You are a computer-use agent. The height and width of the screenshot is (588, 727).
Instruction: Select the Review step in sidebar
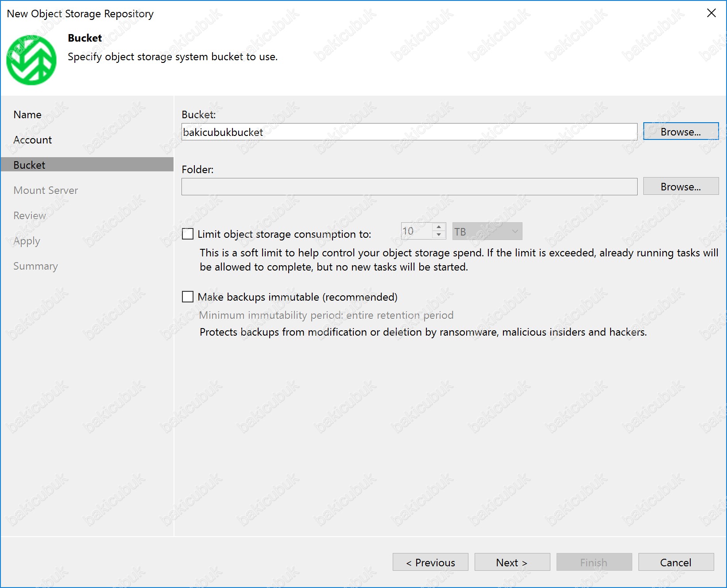tap(30, 216)
